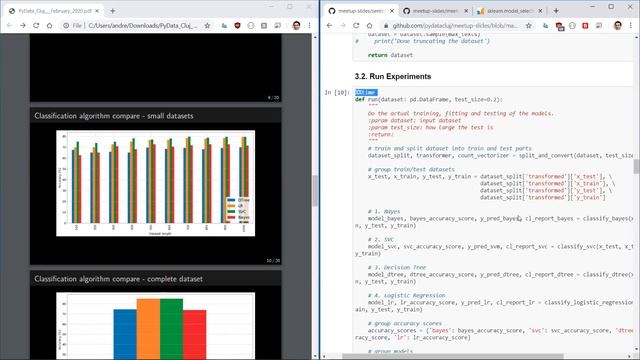The image size is (640, 360).
Task: Close second meetup-slides GitHub tab
Action: click(466, 11)
